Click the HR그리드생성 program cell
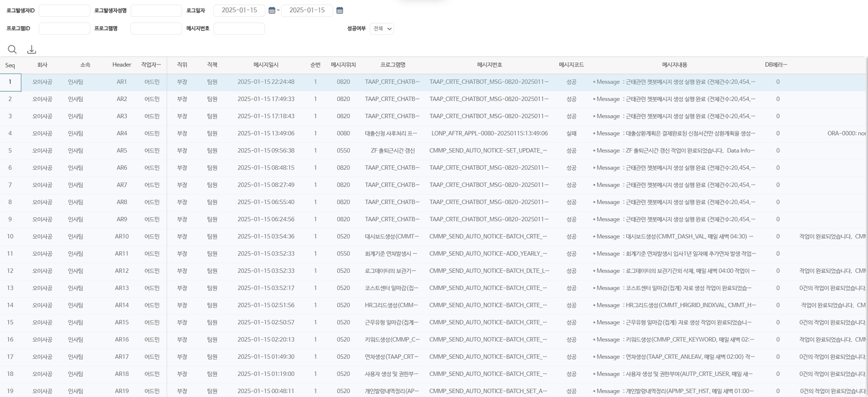Screen dimensions: 868x397 [x=392, y=305]
